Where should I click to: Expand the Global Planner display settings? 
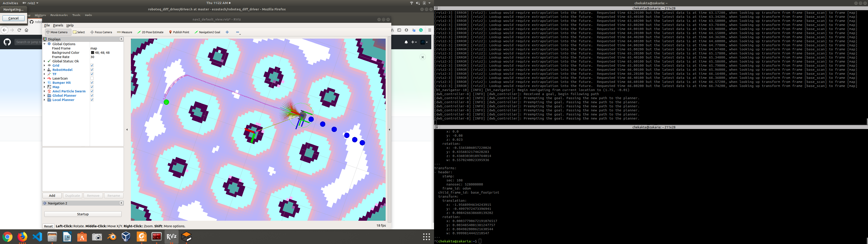click(x=45, y=95)
